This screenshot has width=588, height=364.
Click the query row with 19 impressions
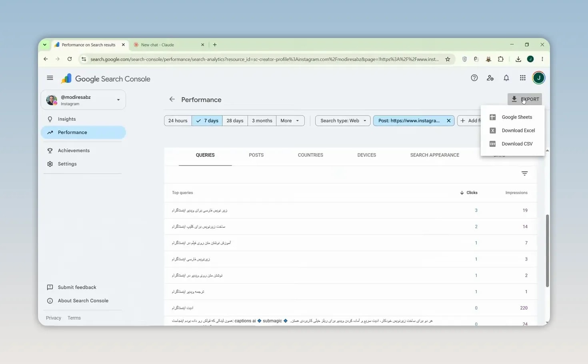click(350, 210)
